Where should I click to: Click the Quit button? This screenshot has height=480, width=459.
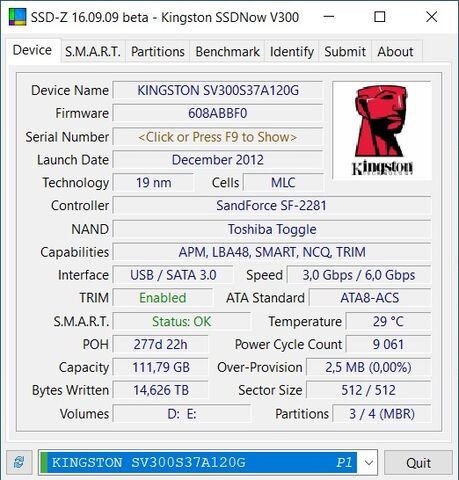click(418, 463)
